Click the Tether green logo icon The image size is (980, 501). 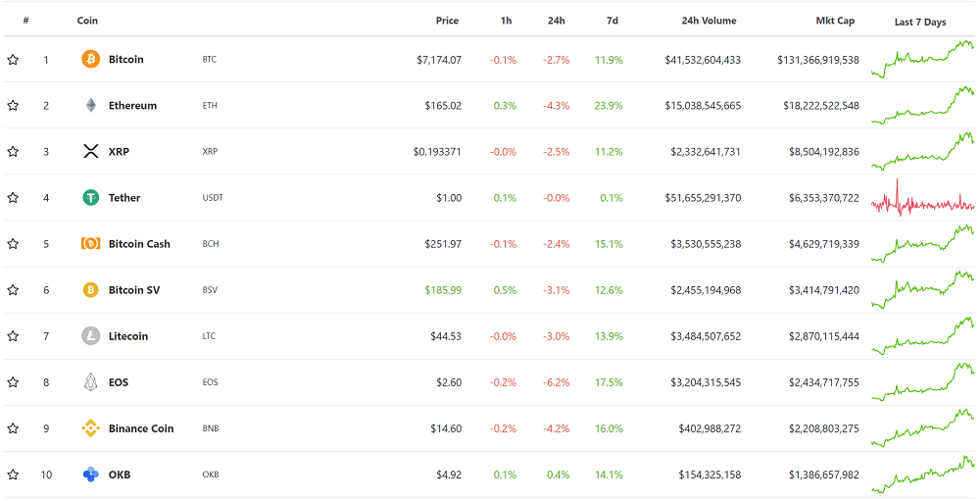pos(90,198)
